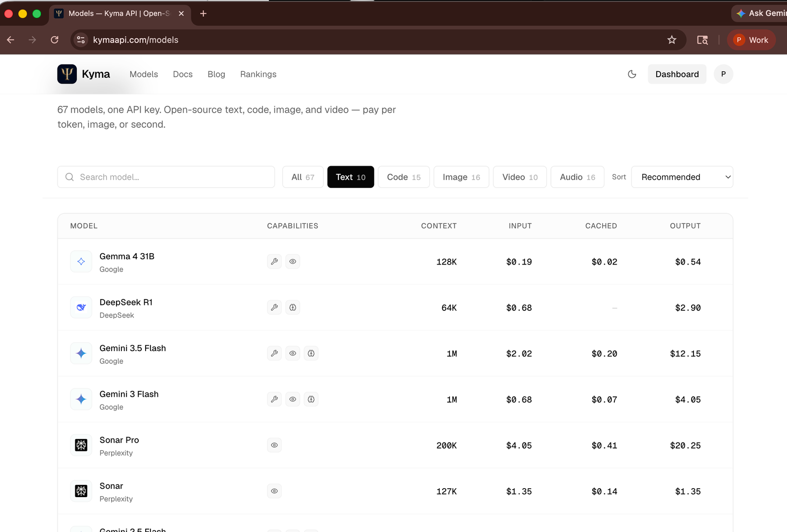Viewport: 787px width, 532px height.
Task: Filter models by Video 10
Action: click(520, 177)
